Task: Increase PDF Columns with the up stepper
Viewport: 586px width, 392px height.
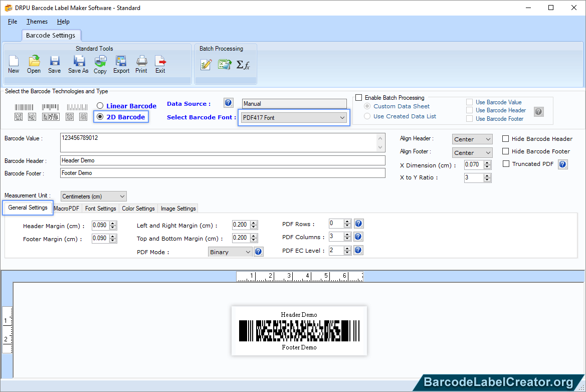Action: [x=347, y=234]
